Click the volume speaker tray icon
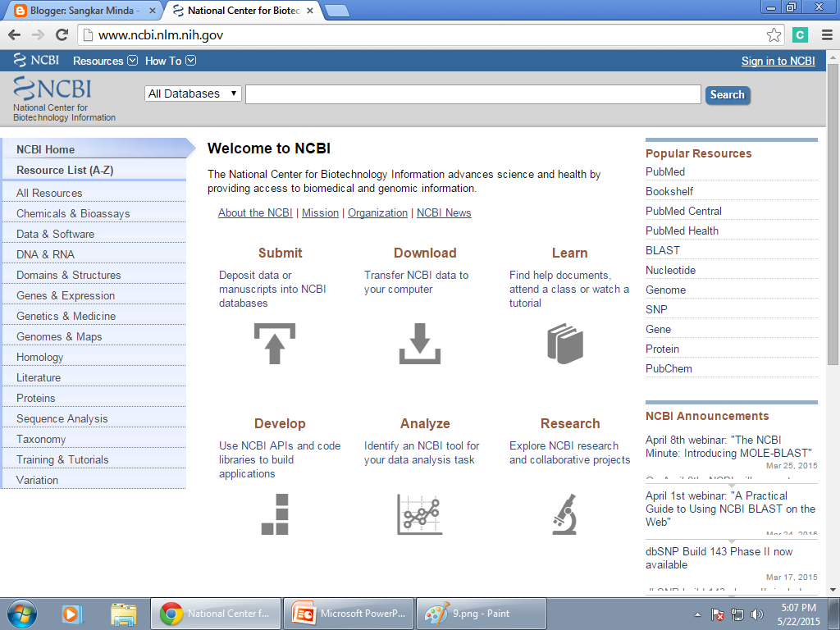The height and width of the screenshot is (630, 840). point(757,614)
